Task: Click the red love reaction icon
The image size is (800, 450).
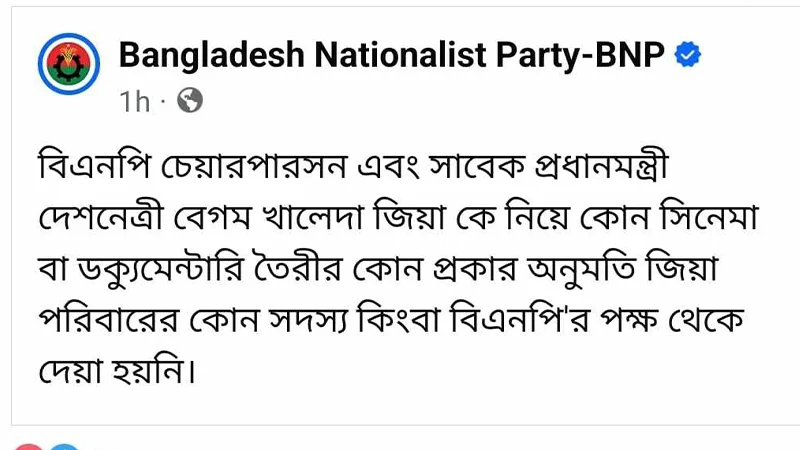Action: pyautogui.click(x=28, y=447)
